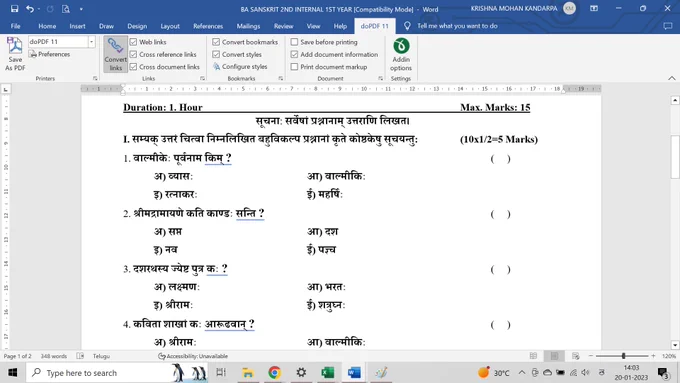Open Bookmarks group dialog launcher
This screenshot has width=680, height=383.
coord(281,79)
